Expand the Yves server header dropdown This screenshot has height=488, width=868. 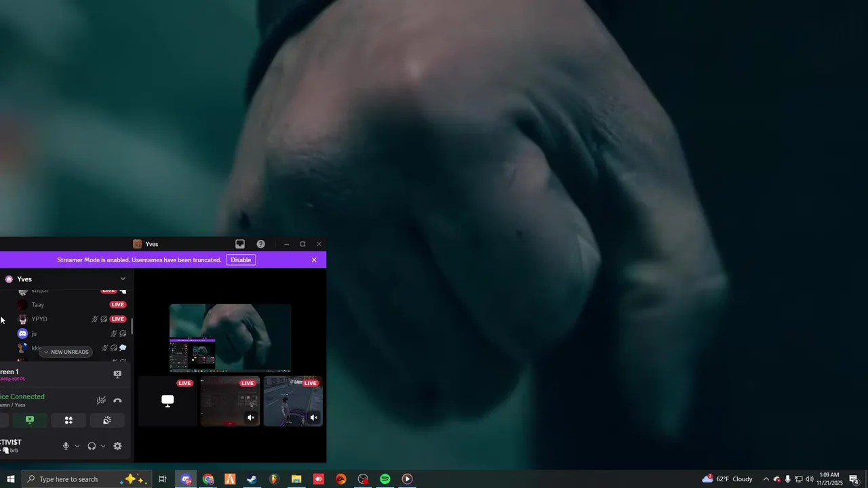point(123,279)
